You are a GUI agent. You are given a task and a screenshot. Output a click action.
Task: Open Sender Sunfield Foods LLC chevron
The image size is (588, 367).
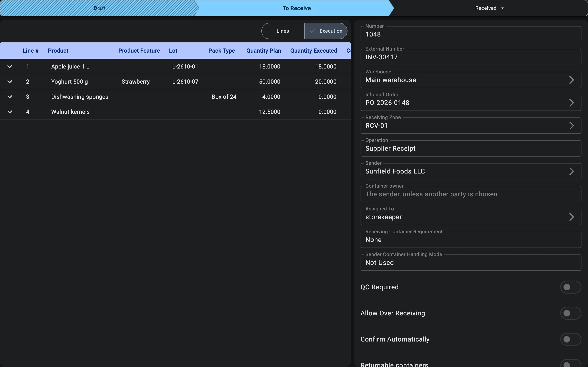(571, 171)
